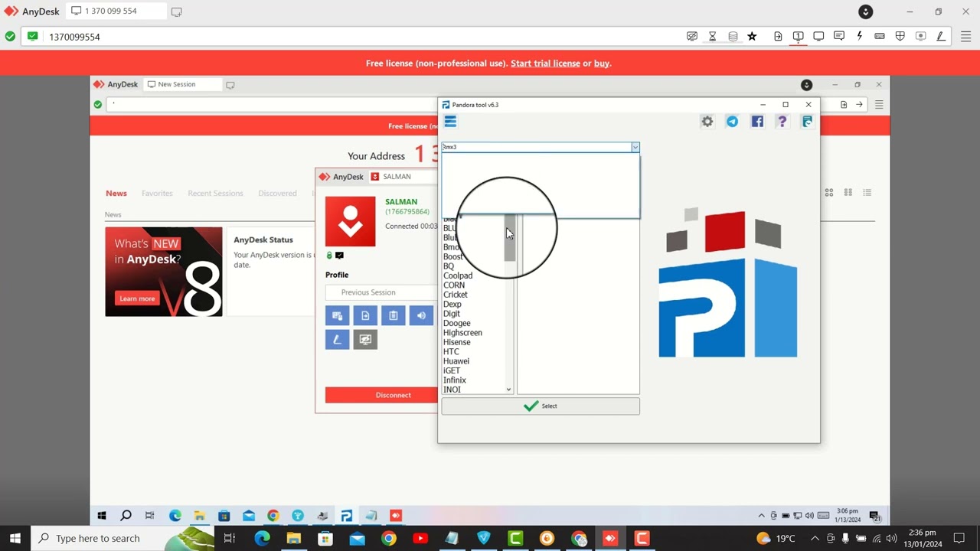Click Learn more on AnyDesk 8 banner

[137, 298]
